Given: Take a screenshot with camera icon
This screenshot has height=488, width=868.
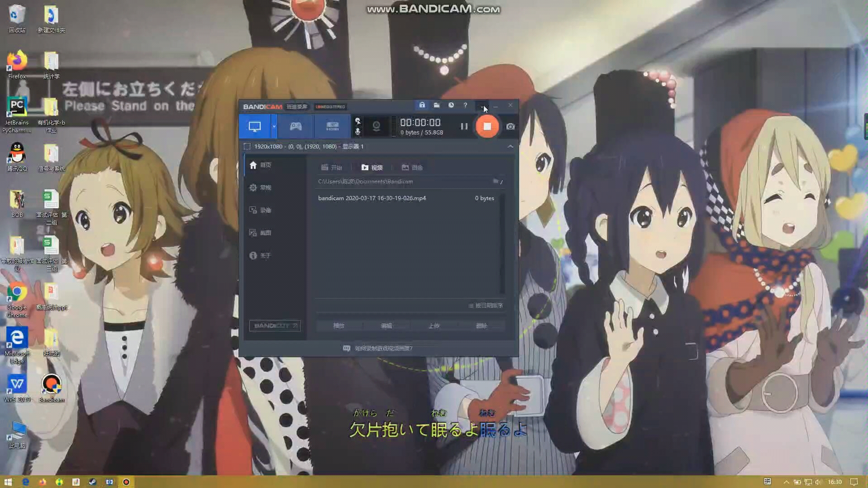Looking at the screenshot, I should [510, 126].
